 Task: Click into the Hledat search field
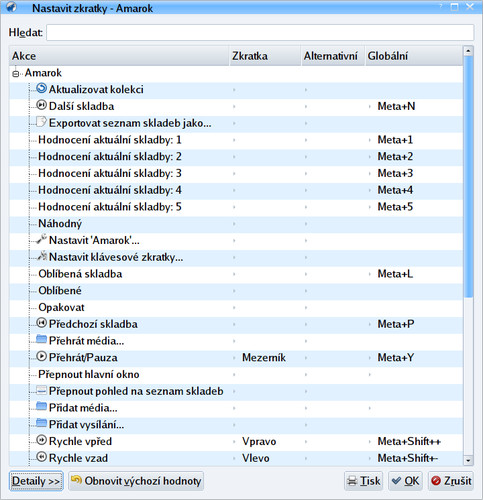[260, 33]
